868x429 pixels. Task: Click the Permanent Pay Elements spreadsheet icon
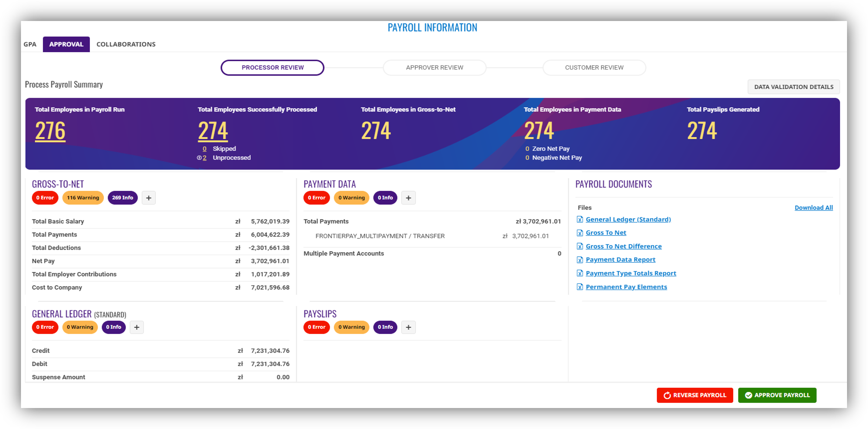[x=580, y=287]
